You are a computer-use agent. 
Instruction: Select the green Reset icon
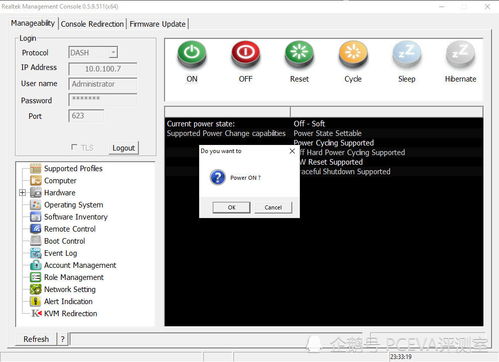click(299, 54)
